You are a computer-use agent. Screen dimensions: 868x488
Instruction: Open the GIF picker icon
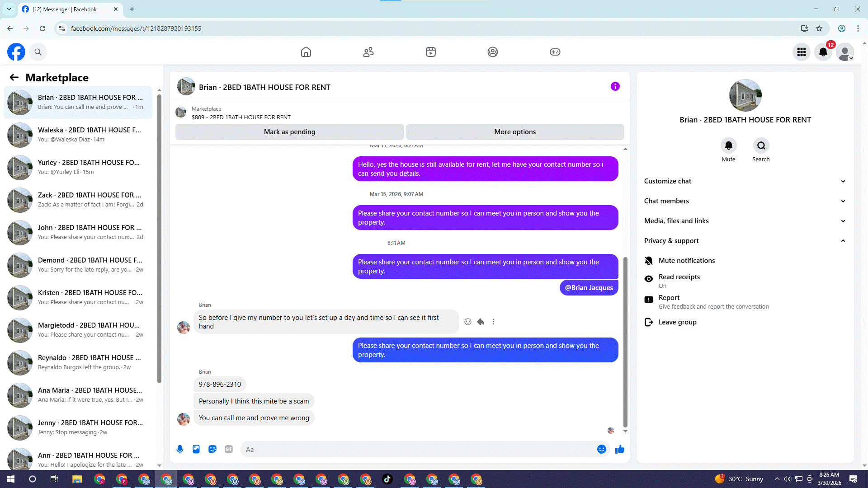(x=229, y=449)
